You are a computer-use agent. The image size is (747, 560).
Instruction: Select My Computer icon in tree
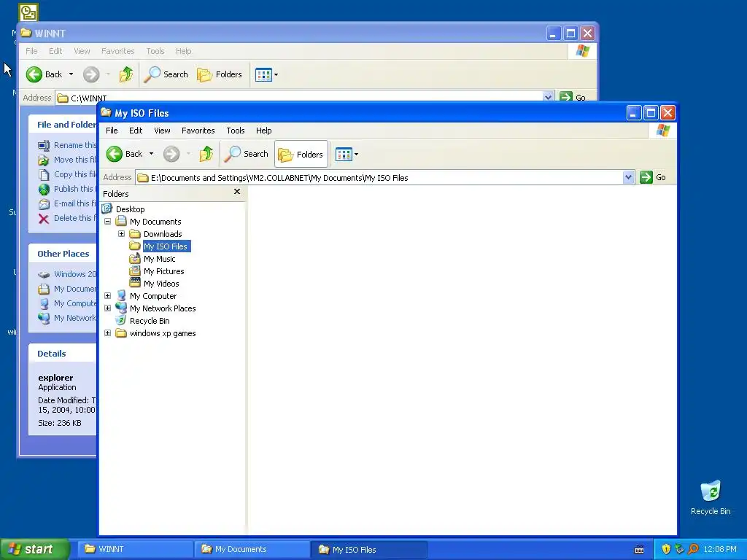tap(122, 296)
